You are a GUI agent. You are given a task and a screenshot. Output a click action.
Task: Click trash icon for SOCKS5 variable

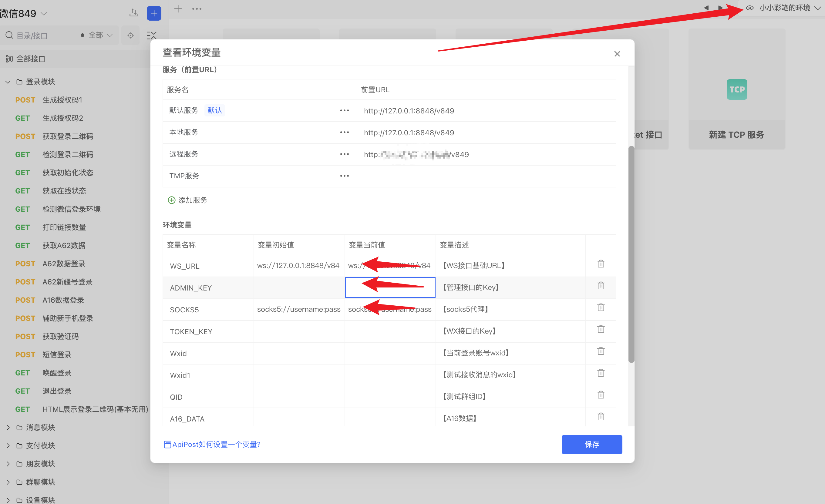pyautogui.click(x=601, y=307)
